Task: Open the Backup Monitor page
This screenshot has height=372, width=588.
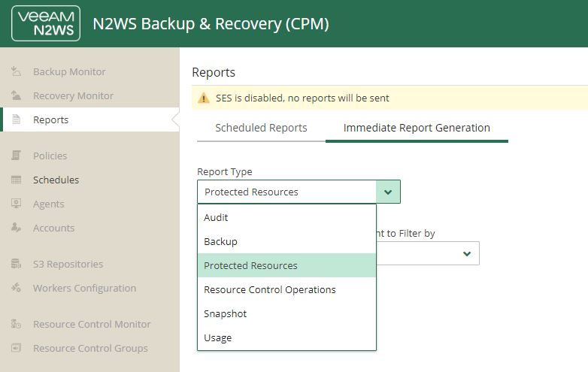Action: tap(69, 71)
